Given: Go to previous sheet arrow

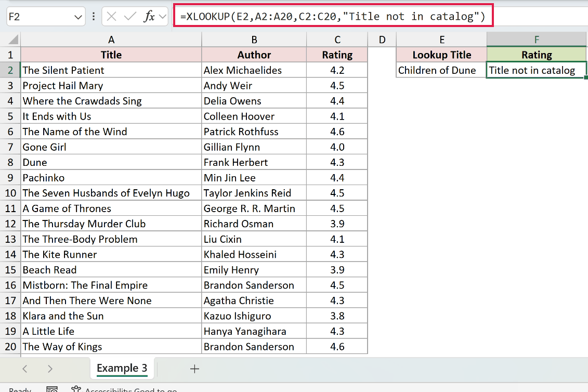Looking at the screenshot, I should coord(25,369).
